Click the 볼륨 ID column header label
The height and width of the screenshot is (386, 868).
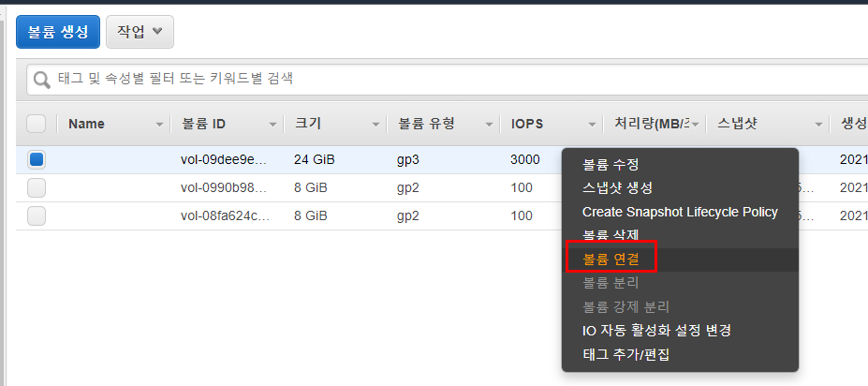pos(204,125)
